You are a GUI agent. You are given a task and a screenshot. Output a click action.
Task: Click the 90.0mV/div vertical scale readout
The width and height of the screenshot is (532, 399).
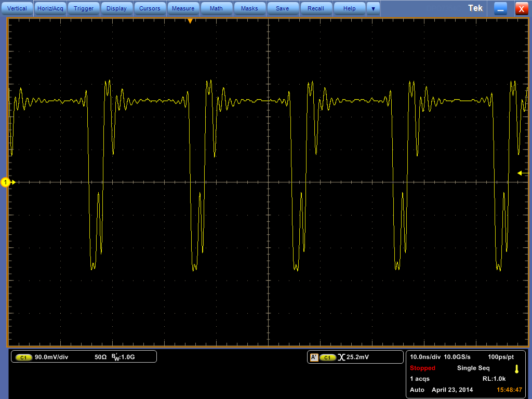51,357
